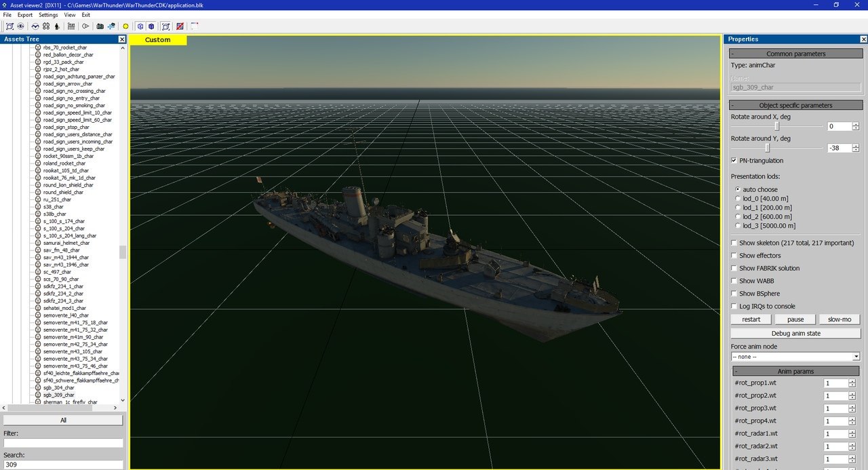868x470 pixels.
Task: Click the console window icon at toolbar end
Action: coord(195,26)
